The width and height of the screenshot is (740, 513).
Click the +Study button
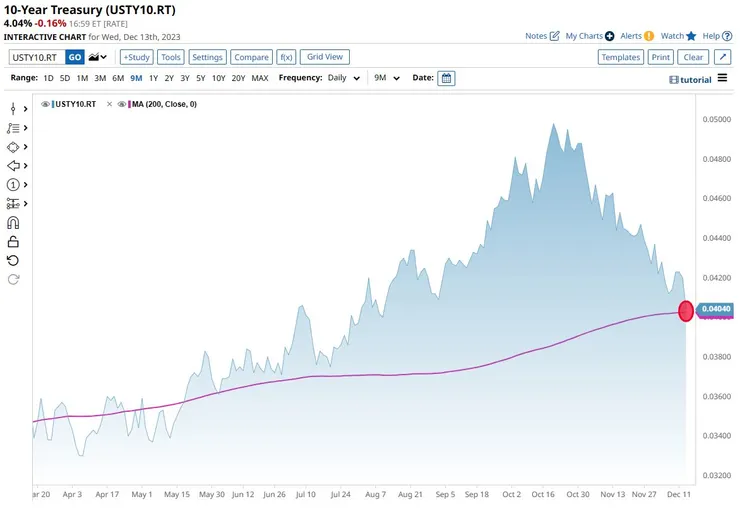pos(136,57)
